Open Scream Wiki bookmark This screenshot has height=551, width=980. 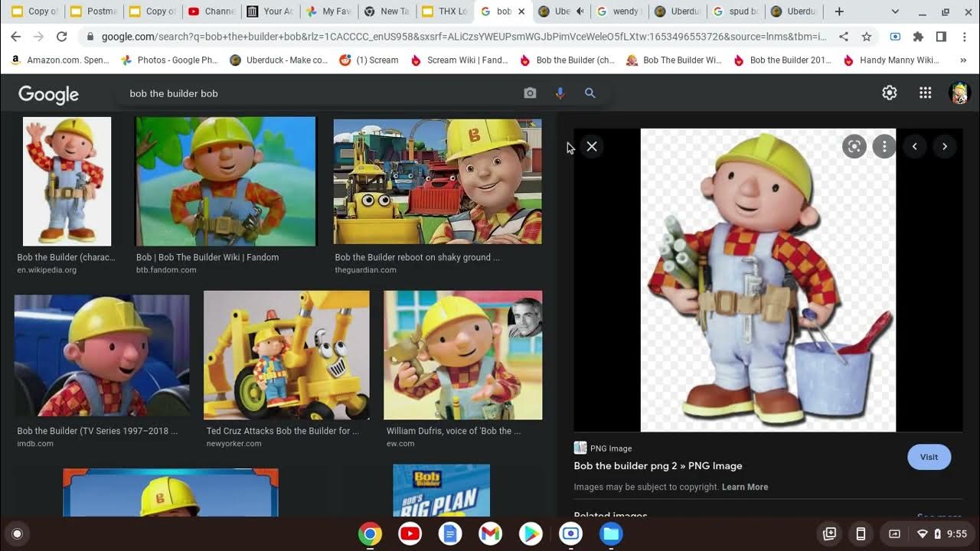[x=459, y=60]
